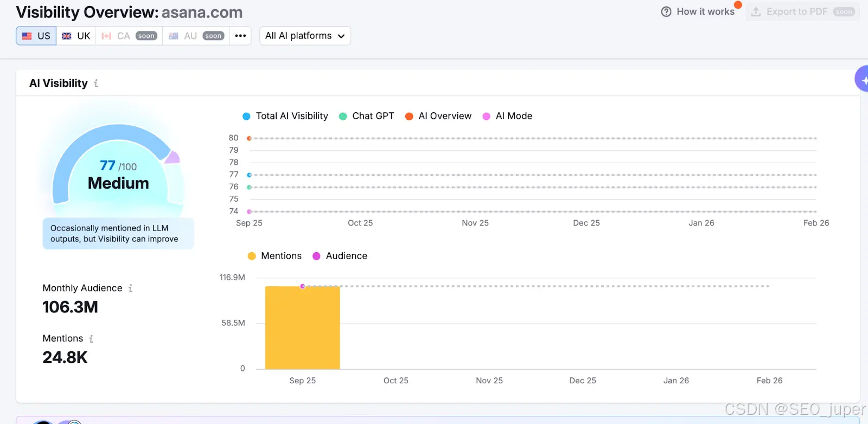Expand the All AI platforms dropdown
This screenshot has height=424, width=868.
click(x=305, y=36)
